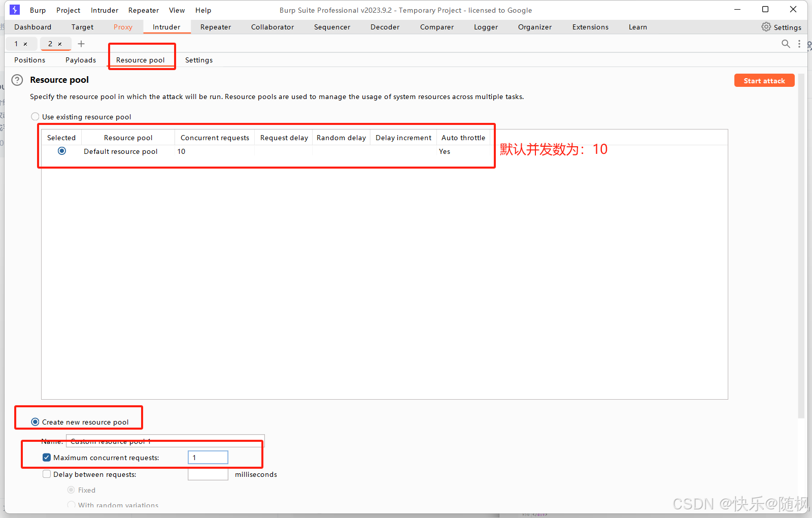
Task: Select the Default resource pool radio
Action: [62, 151]
